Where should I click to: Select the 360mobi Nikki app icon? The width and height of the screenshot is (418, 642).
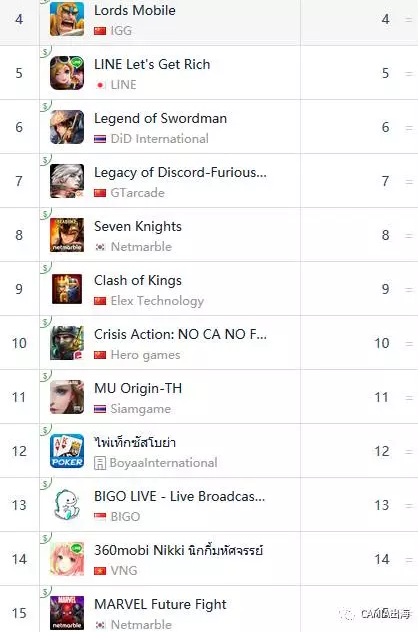pyautogui.click(x=67, y=559)
